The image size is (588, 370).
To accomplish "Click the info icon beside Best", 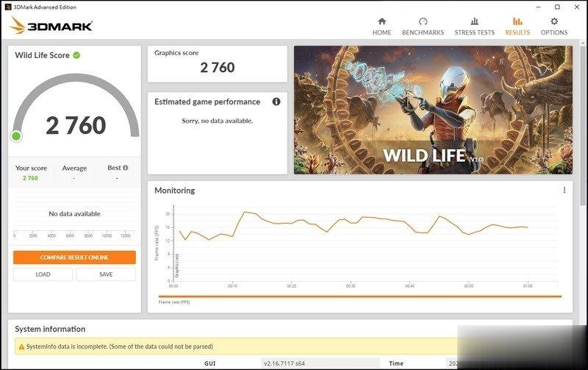I will coord(125,168).
